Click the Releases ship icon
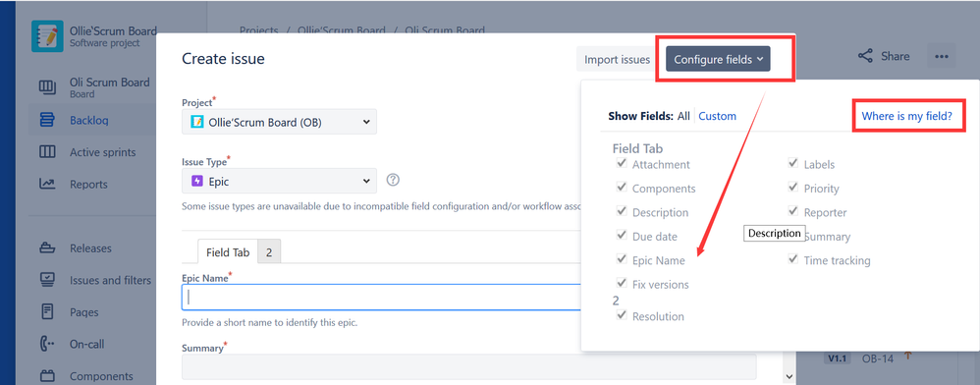This screenshot has width=980, height=385. 47,248
